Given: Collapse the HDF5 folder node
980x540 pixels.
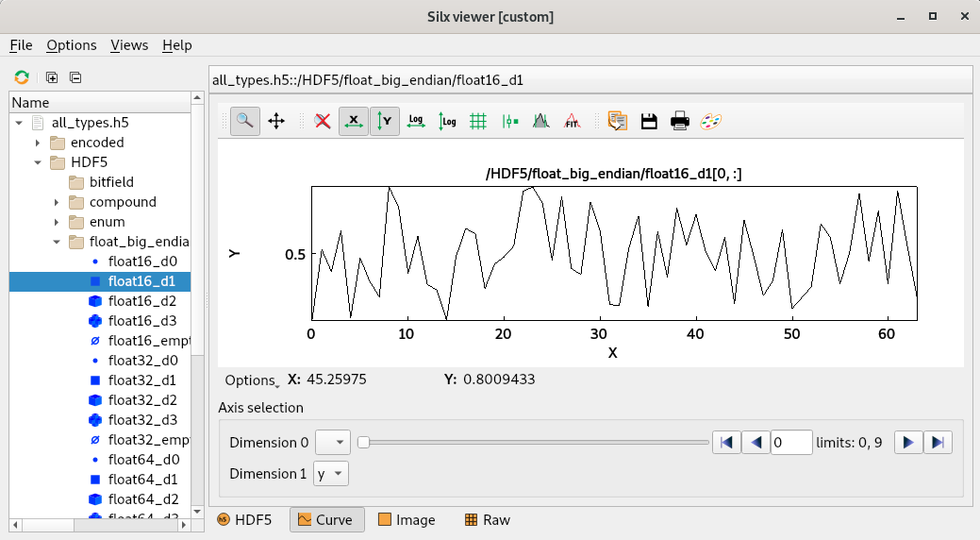Looking at the screenshot, I should point(38,162).
